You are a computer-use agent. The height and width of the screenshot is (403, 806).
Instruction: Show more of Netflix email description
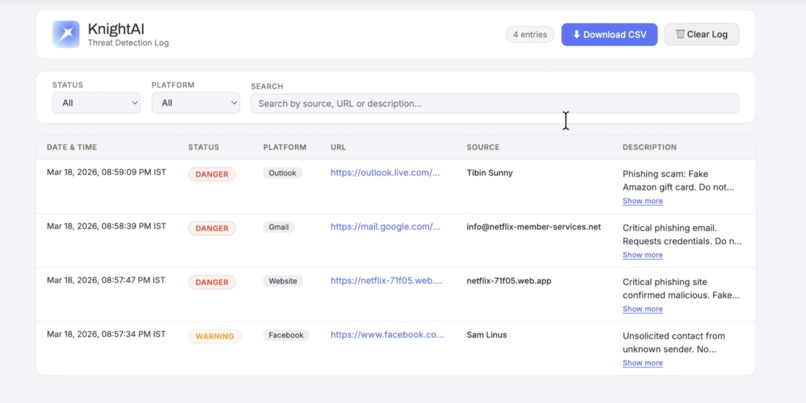642,255
